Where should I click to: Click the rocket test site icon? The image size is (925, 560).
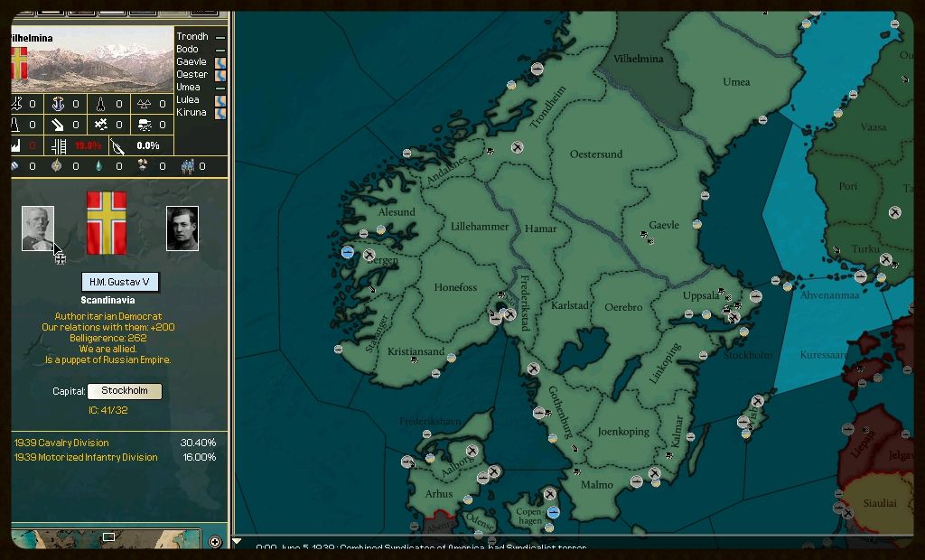(x=101, y=104)
